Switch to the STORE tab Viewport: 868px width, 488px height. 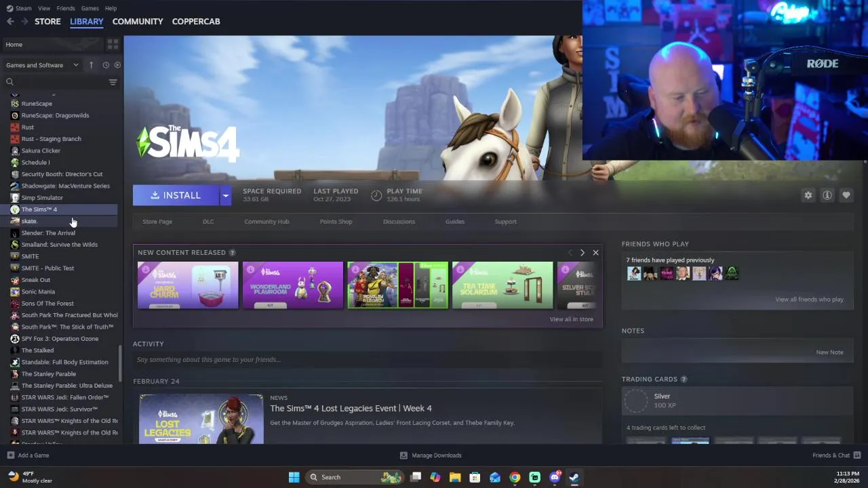pyautogui.click(x=47, y=22)
